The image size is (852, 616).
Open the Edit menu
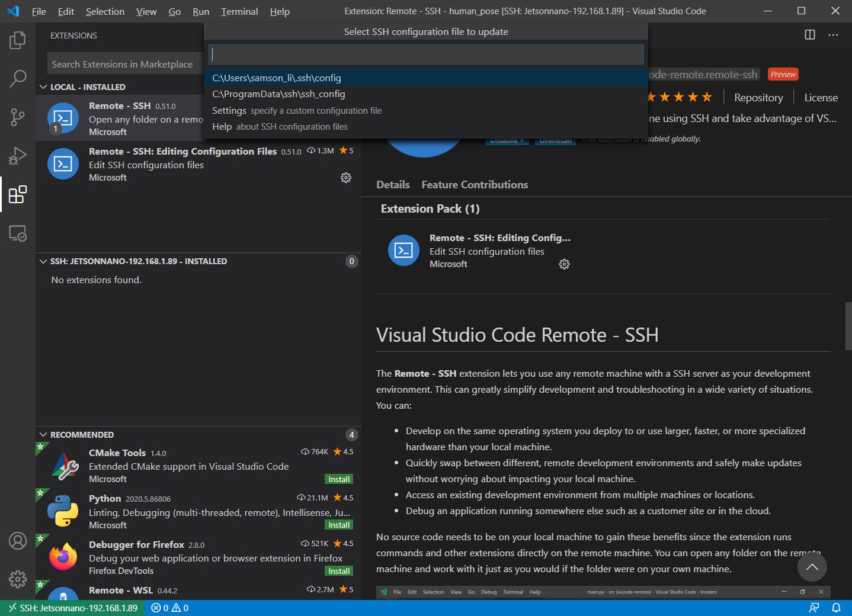coord(66,11)
